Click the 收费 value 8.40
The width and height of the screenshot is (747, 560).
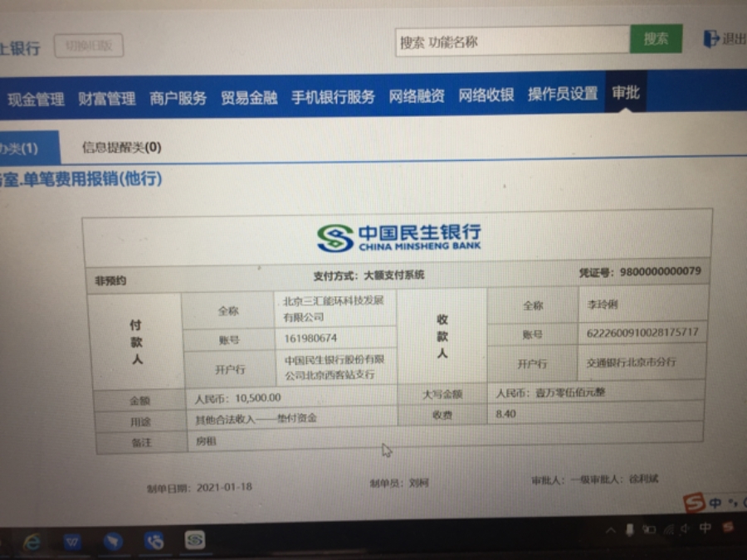pyautogui.click(x=506, y=414)
